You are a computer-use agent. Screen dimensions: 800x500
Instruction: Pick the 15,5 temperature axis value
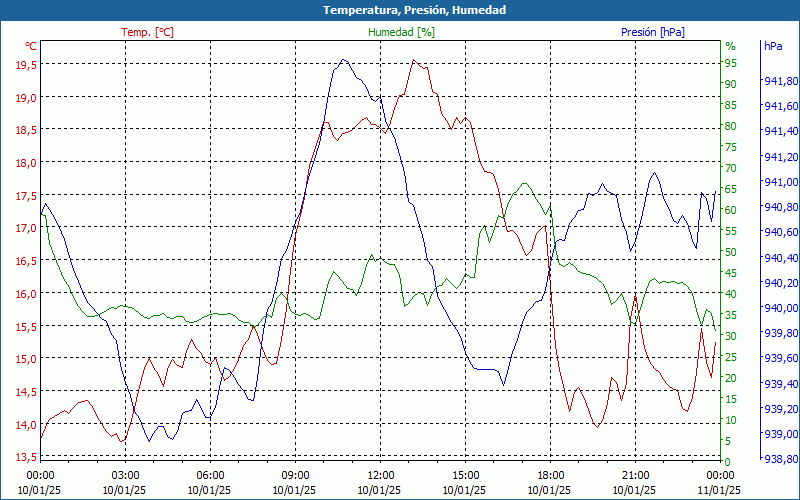click(x=27, y=326)
